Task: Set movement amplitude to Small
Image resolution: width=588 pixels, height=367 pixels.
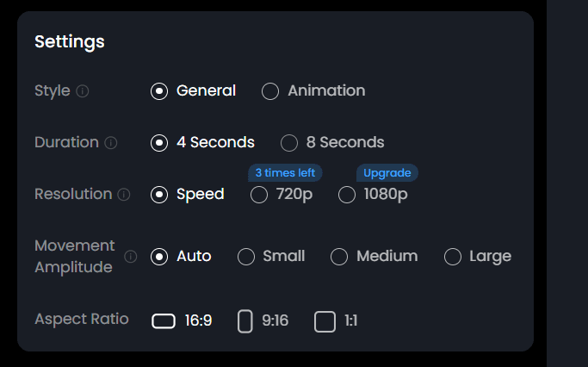Action: [x=246, y=257]
